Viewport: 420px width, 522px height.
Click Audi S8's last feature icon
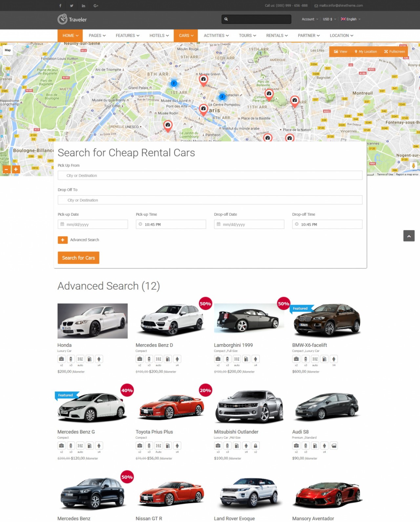334,446
